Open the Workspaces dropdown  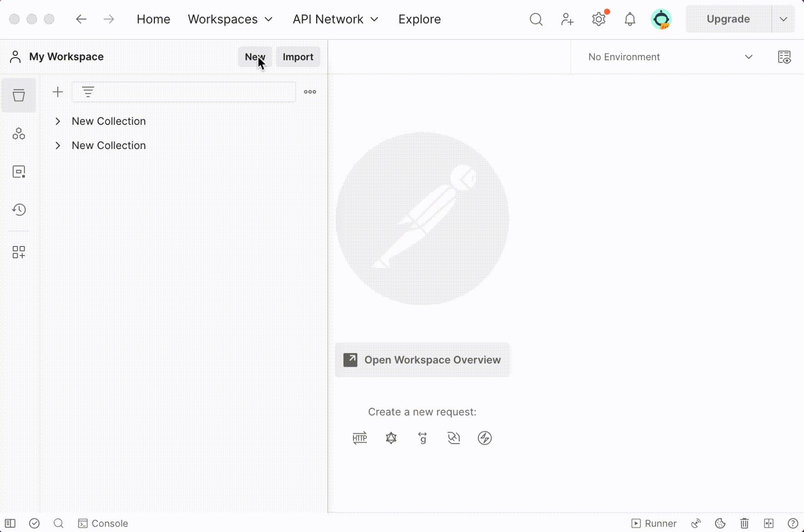pos(230,19)
